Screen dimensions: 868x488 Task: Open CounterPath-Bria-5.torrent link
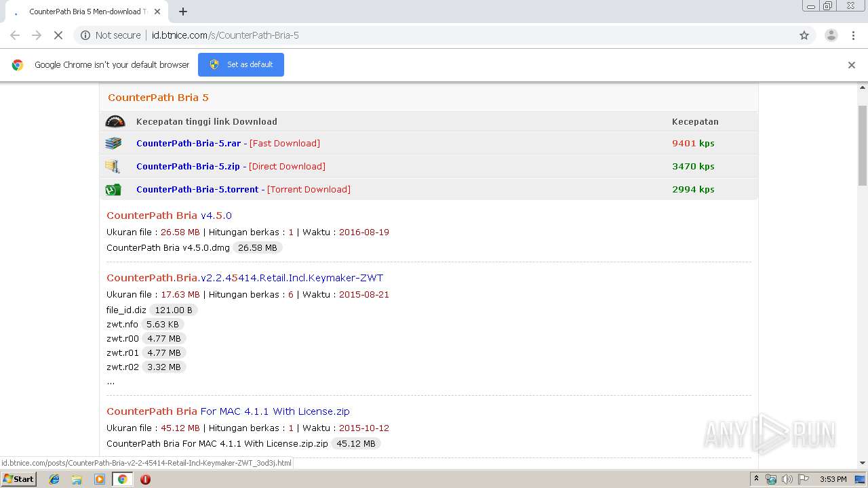[197, 189]
